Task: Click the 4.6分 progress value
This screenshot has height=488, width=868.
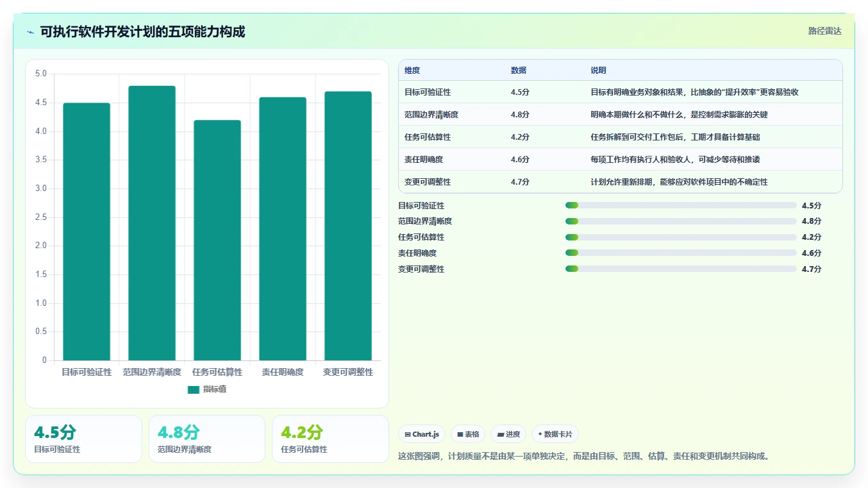Action: point(812,253)
